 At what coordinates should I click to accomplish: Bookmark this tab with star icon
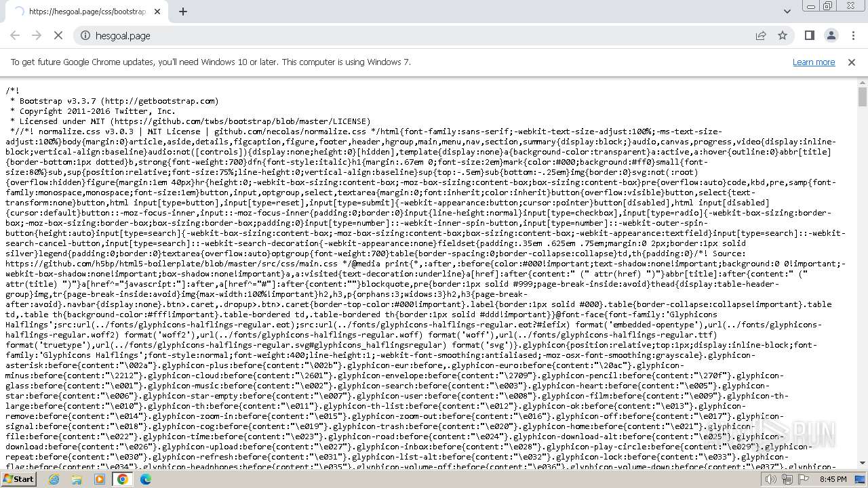click(x=783, y=35)
